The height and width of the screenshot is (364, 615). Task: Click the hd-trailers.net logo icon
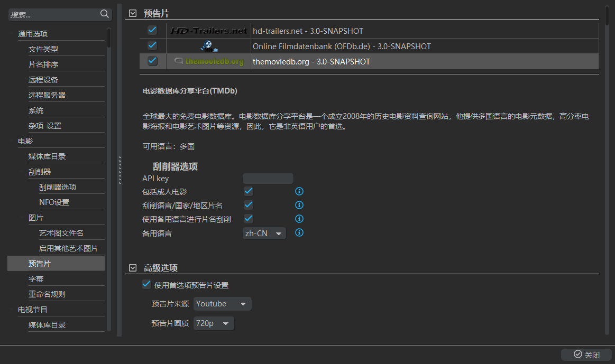(x=208, y=31)
